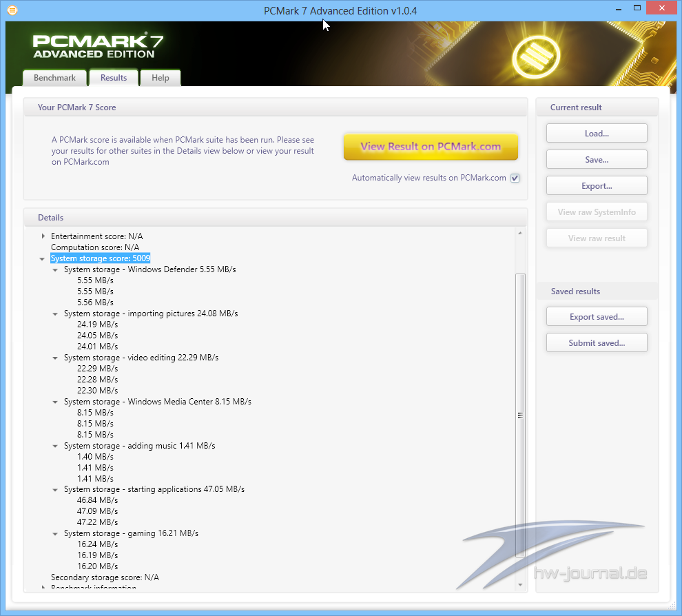The image size is (682, 616).
Task: Minimize the PCMark 7 window
Action: click(619, 8)
